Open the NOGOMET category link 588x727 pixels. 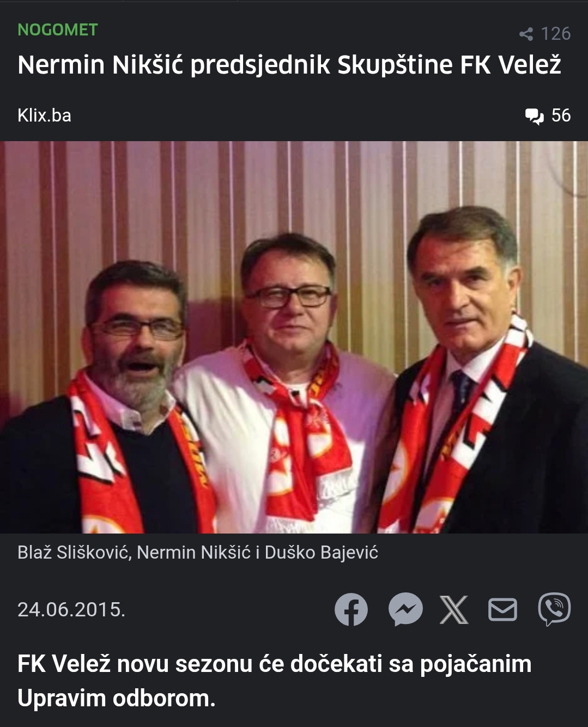coord(58,29)
